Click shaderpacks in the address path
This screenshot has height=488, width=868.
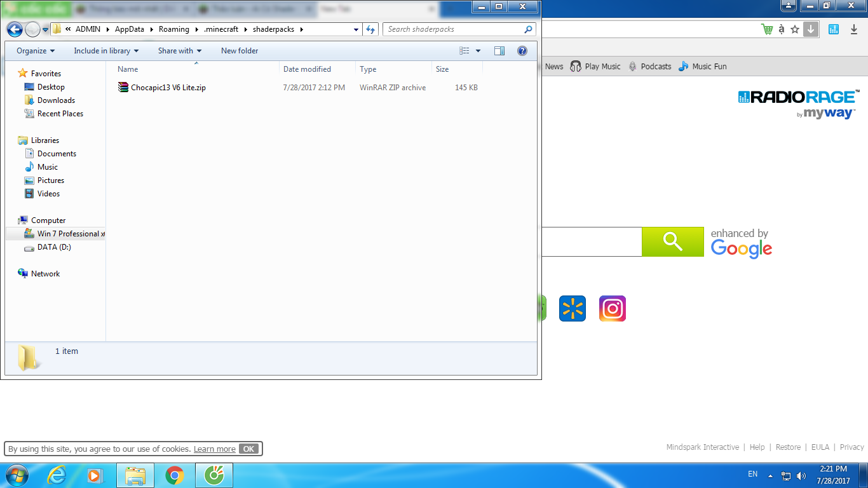[274, 29]
